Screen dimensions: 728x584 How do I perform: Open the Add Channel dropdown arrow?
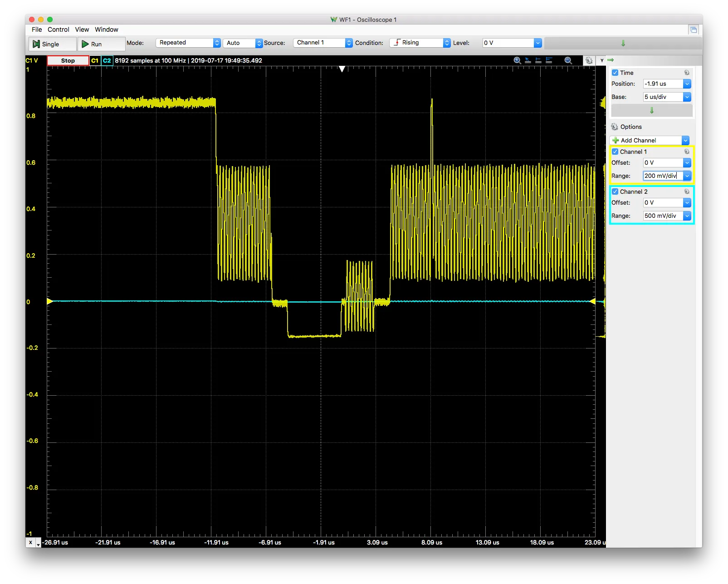685,141
